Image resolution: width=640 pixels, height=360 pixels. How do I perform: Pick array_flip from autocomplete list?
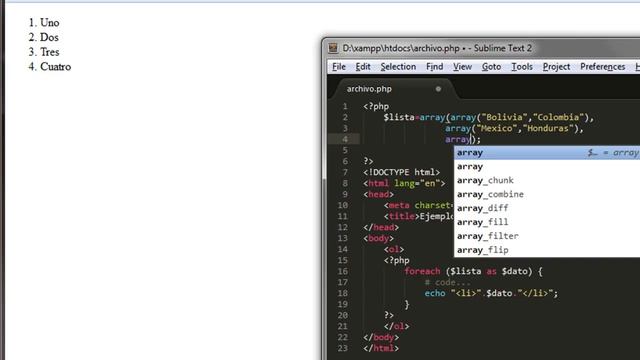tap(547, 250)
